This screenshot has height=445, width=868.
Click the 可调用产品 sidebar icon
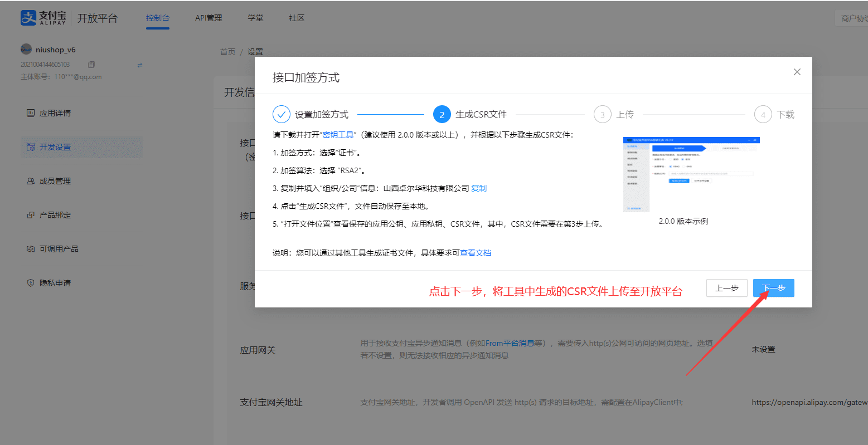pos(31,249)
